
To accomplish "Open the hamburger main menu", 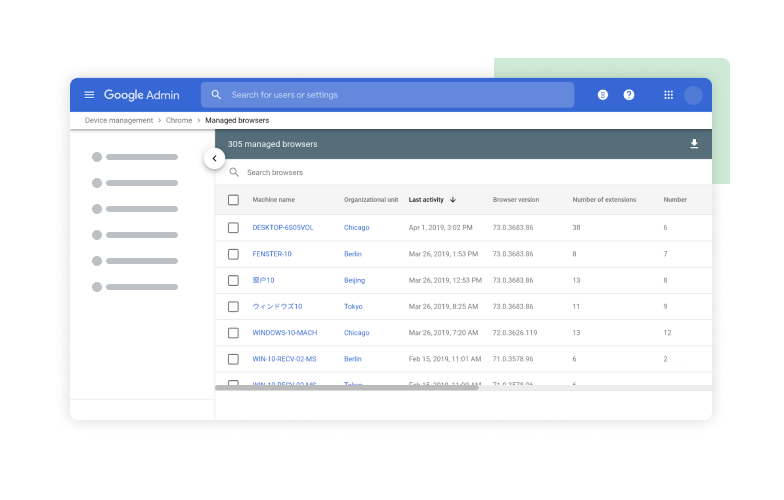I will [x=89, y=94].
